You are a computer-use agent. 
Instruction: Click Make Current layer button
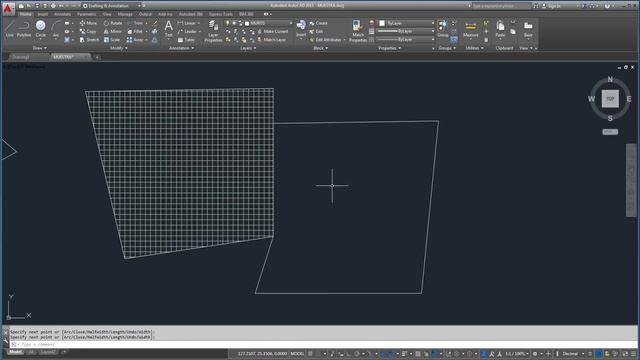272,31
